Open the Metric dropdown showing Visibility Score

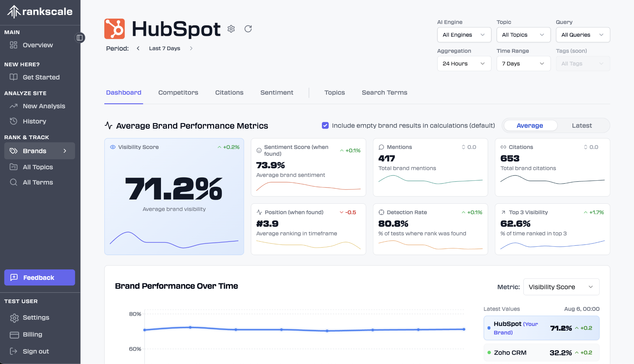(x=561, y=287)
